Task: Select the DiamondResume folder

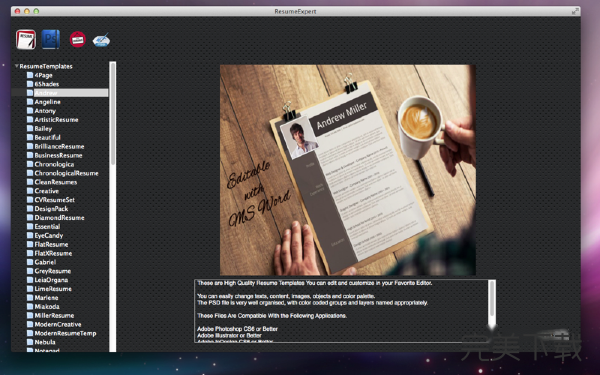Action: 59,217
